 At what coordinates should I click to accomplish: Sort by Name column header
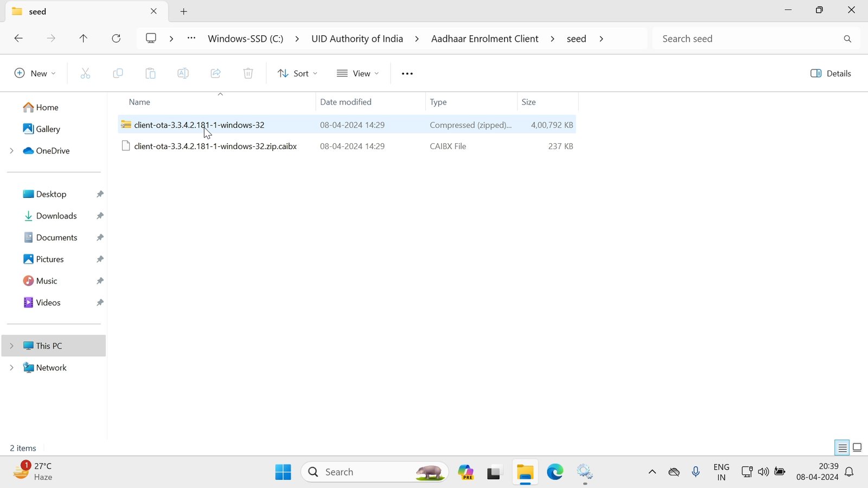tap(217, 102)
